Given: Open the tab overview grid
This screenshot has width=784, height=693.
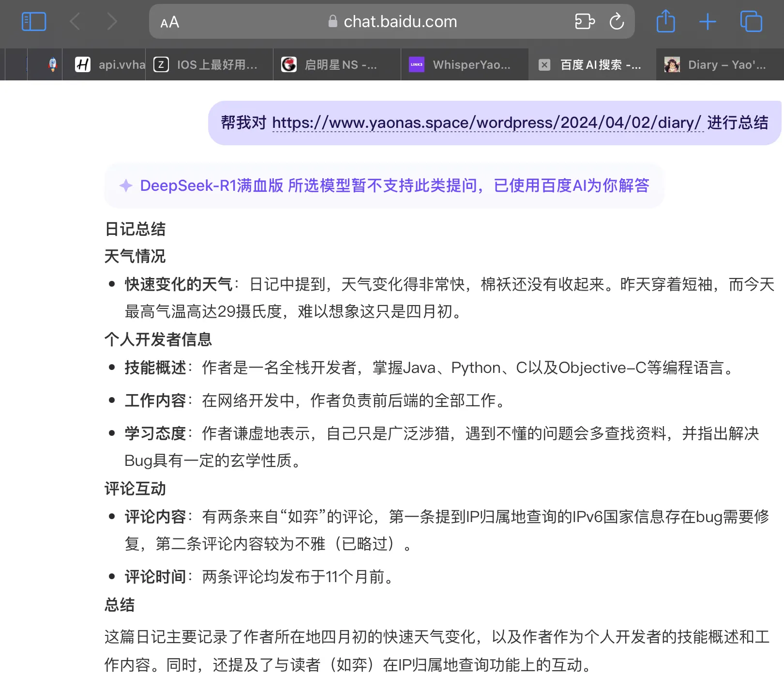Looking at the screenshot, I should coord(751,21).
